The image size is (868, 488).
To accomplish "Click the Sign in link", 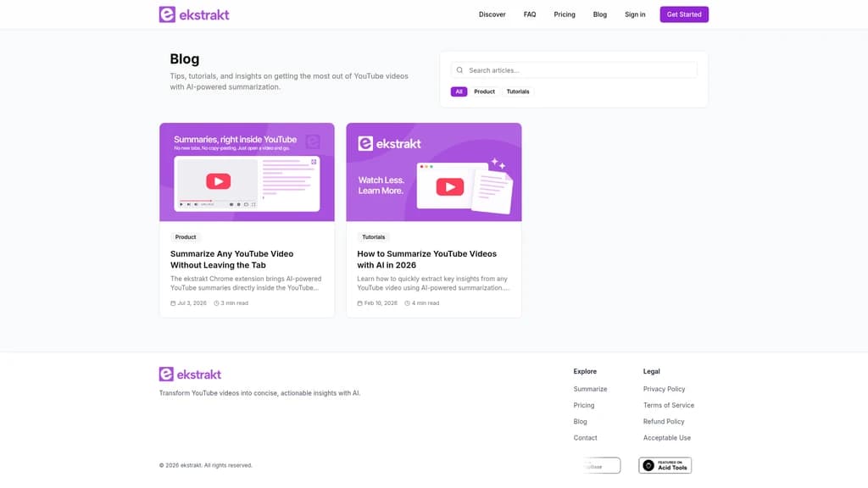I will (x=635, y=14).
